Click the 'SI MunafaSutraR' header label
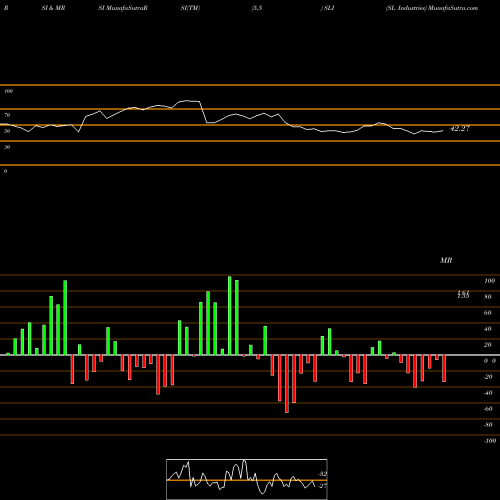 123,8
